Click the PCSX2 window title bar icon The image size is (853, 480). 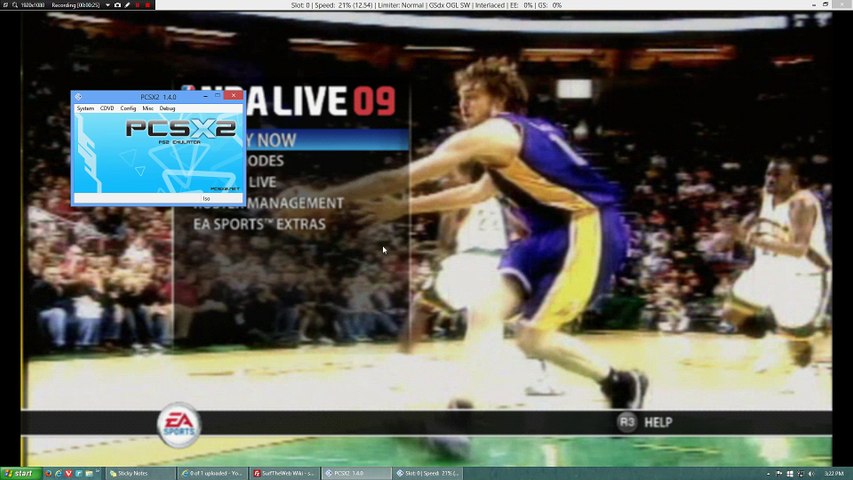pos(78,97)
